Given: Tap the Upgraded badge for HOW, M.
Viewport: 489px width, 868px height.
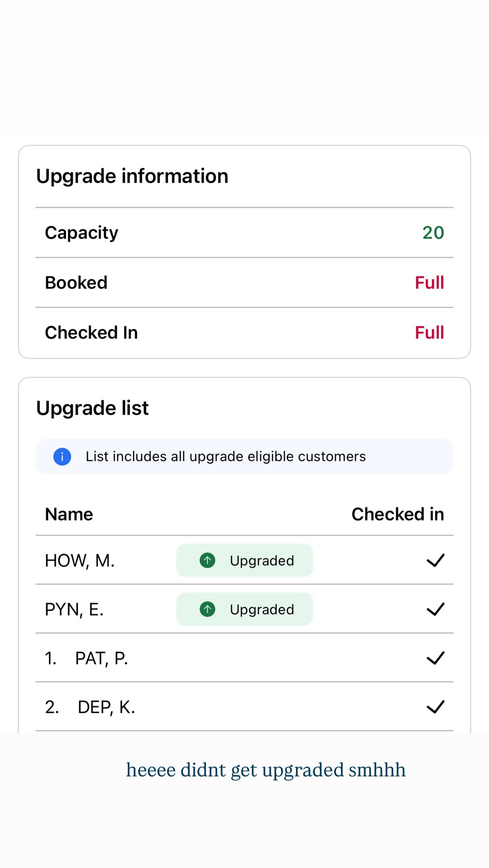Looking at the screenshot, I should (x=244, y=560).
